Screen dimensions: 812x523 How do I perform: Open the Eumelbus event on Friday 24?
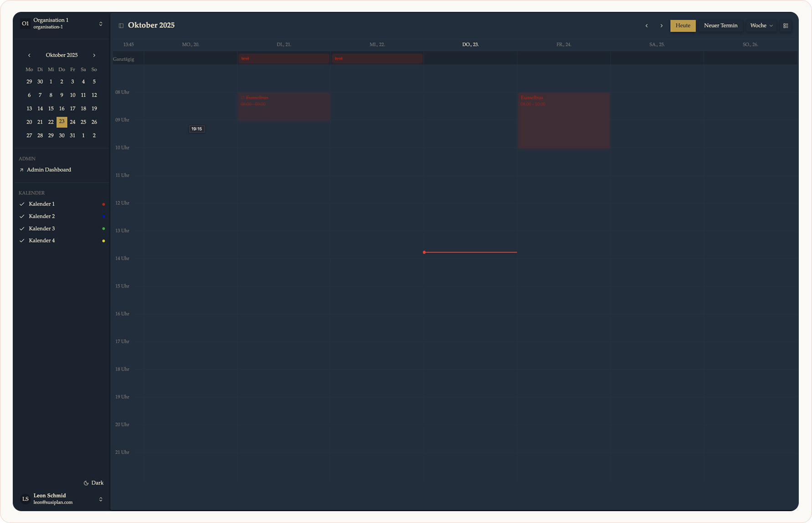[563, 121]
